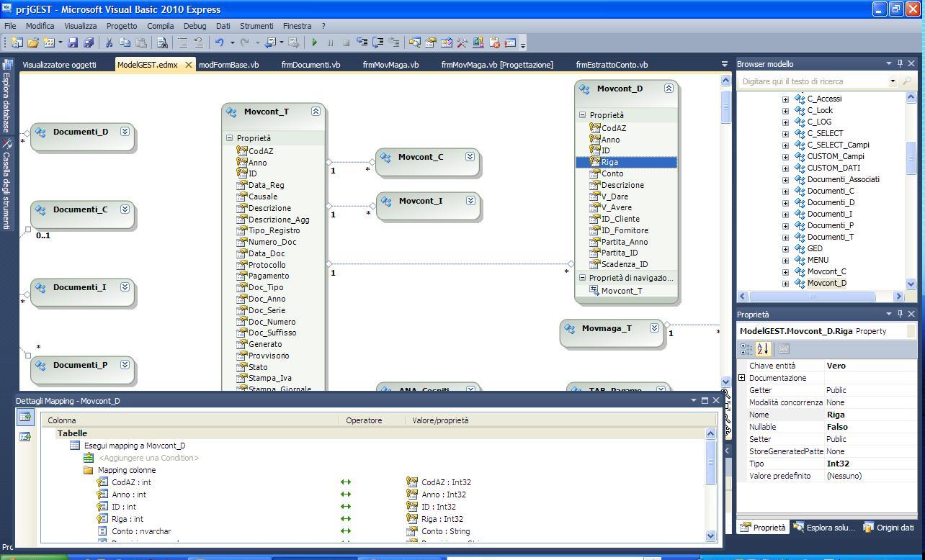925x560 pixels.
Task: Click the Save disk icon
Action: pyautogui.click(x=73, y=43)
